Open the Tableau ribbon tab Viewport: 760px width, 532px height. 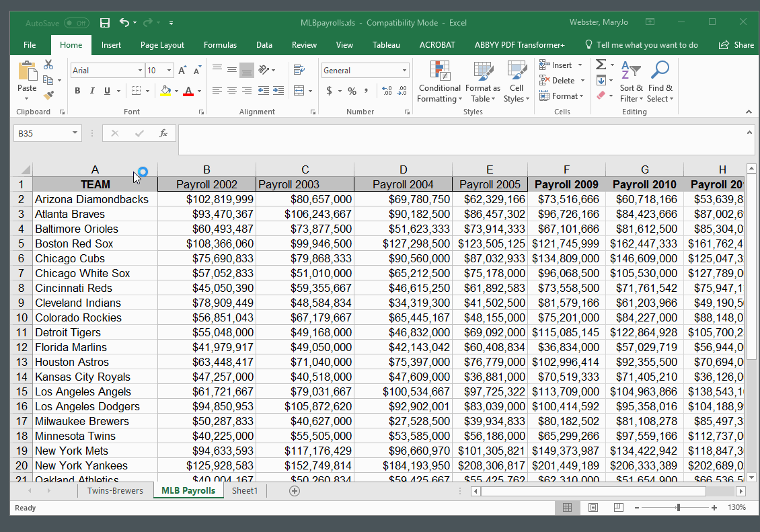click(x=386, y=44)
